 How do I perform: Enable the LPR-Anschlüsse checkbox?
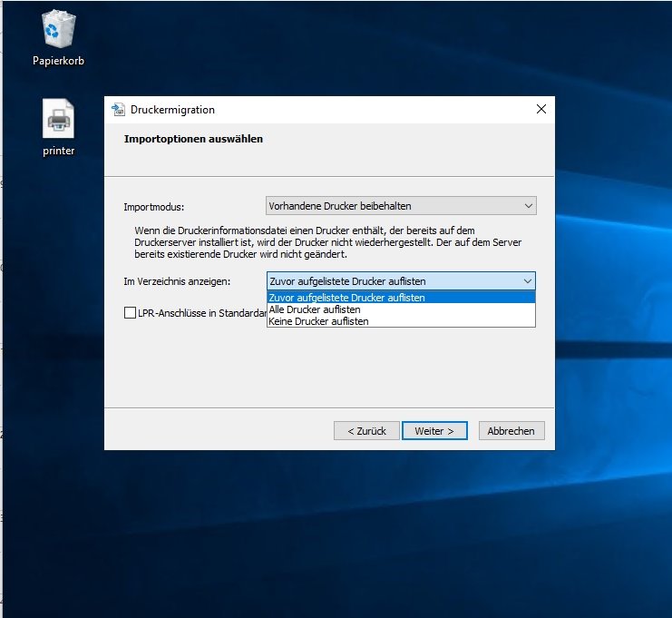pyautogui.click(x=130, y=313)
